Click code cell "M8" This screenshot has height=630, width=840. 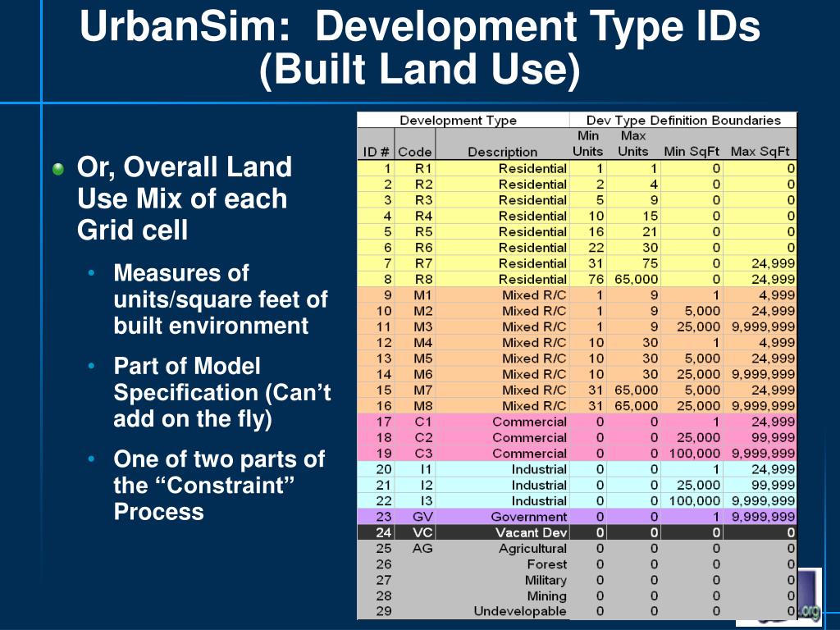click(414, 405)
